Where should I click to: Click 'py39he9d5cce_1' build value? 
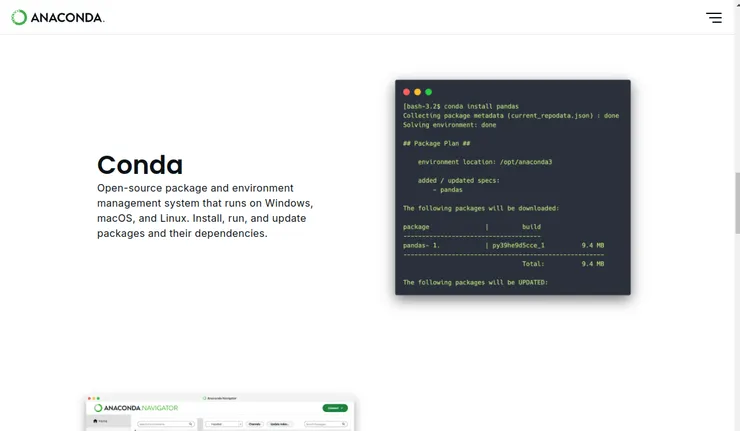tap(518, 245)
